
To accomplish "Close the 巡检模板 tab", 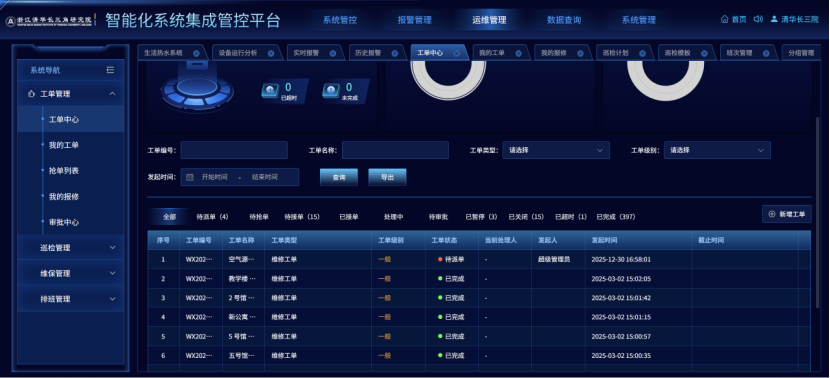I will pyautogui.click(x=705, y=53).
